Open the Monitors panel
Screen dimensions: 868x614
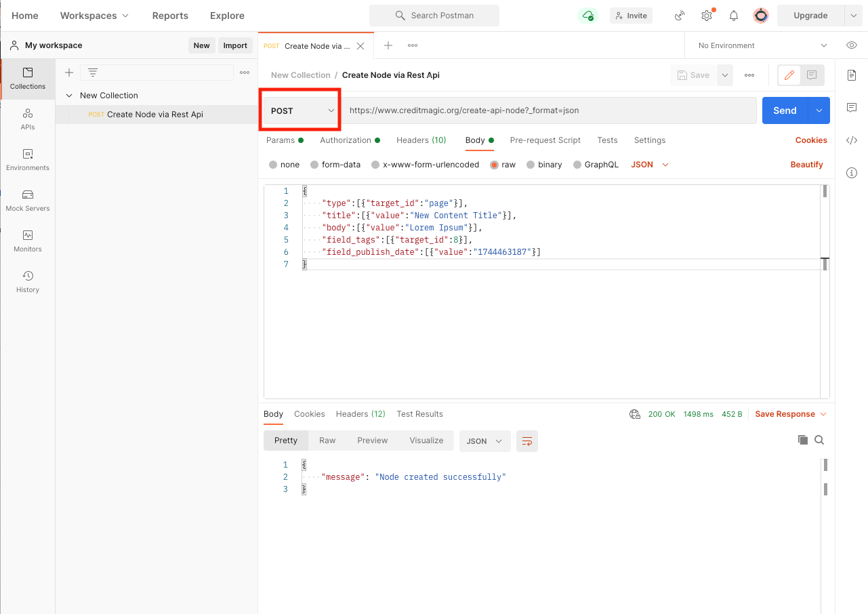(x=27, y=243)
